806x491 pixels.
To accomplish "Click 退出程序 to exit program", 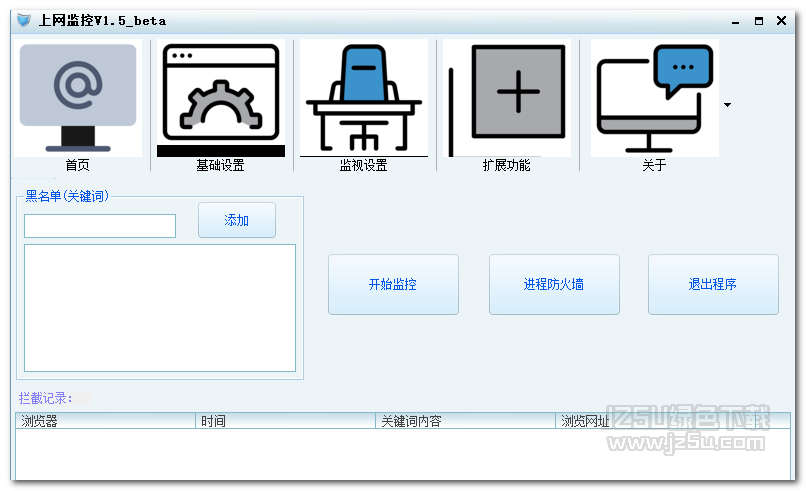I will pyautogui.click(x=713, y=284).
